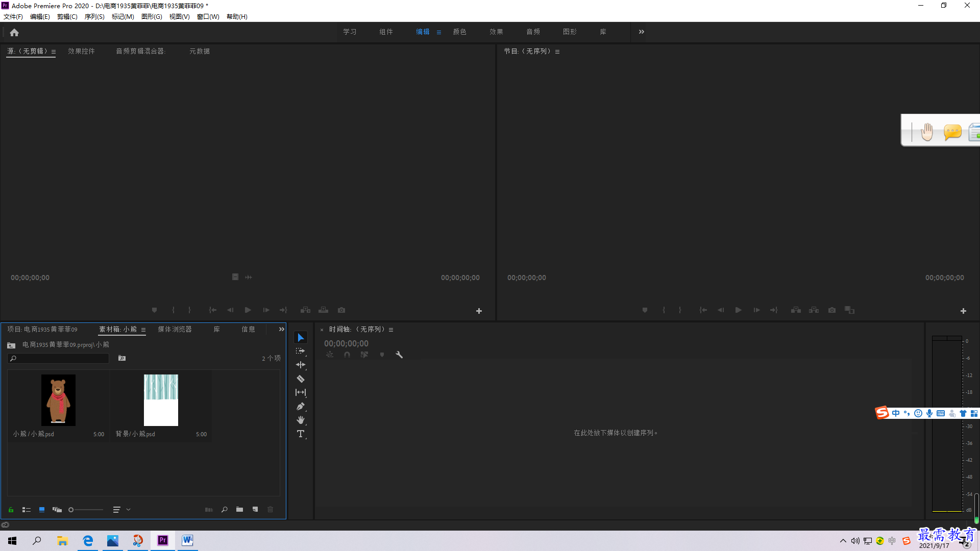
Task: Step forward one frame in Program monitor
Action: 756,310
